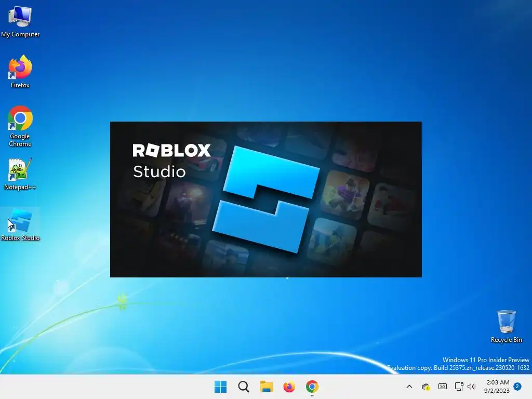Open the volume speaker tray icon
Image resolution: width=532 pixels, height=399 pixels.
(471, 387)
